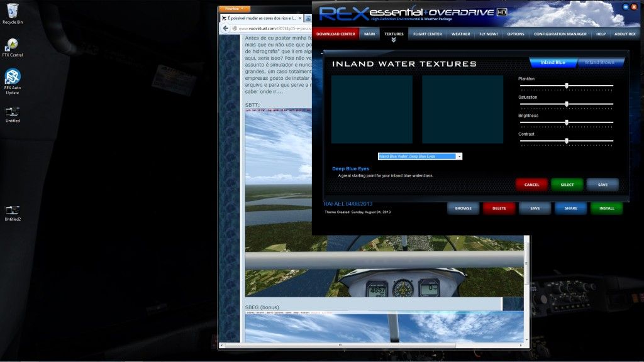Select the Fly Now! tab
The width and height of the screenshot is (644, 362).
tap(488, 34)
